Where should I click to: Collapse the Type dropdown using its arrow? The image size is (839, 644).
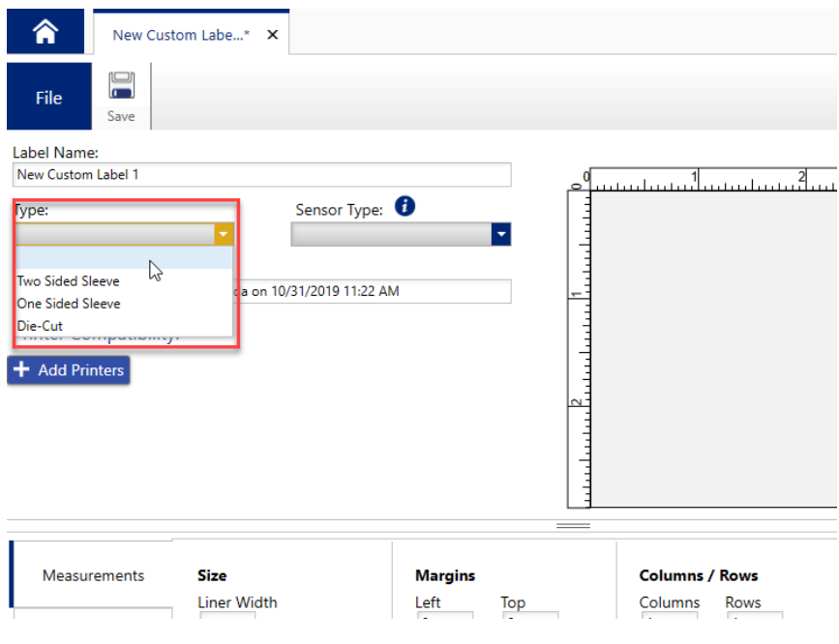click(223, 234)
